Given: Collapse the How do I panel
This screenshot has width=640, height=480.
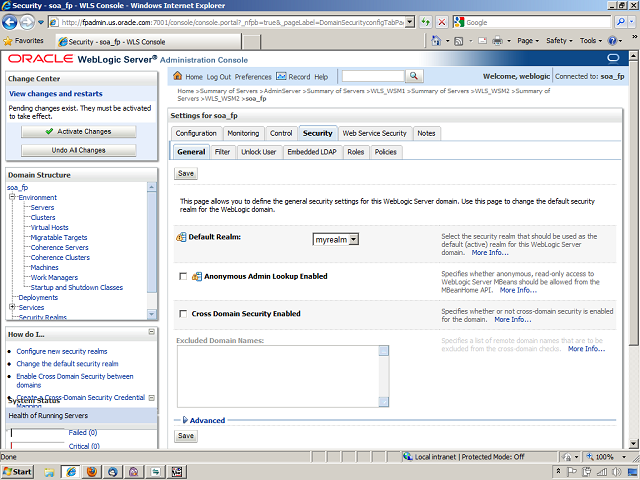Looking at the screenshot, I should 151,333.
